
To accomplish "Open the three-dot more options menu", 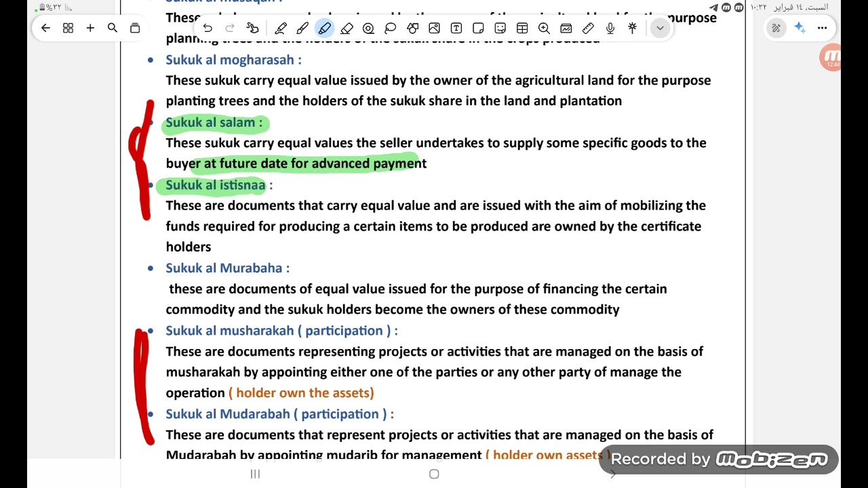I will tap(822, 28).
